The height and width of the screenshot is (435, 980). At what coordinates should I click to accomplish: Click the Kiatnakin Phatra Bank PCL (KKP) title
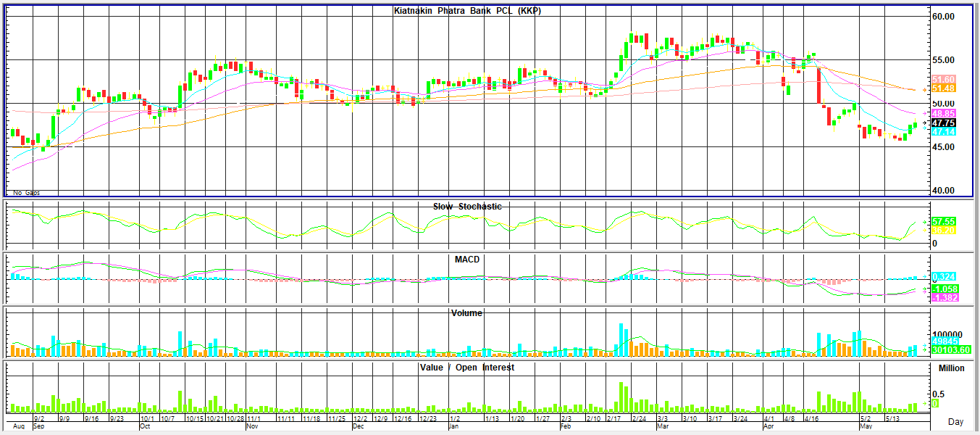point(467,11)
